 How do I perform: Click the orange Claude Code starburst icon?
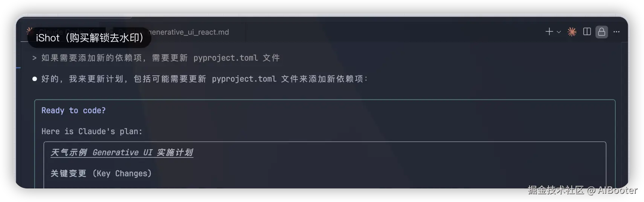point(572,32)
